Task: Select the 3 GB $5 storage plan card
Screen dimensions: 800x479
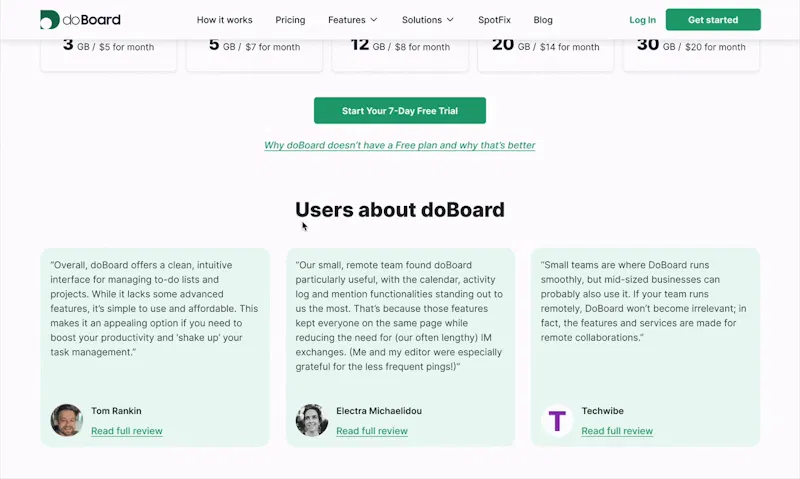Action: click(109, 54)
